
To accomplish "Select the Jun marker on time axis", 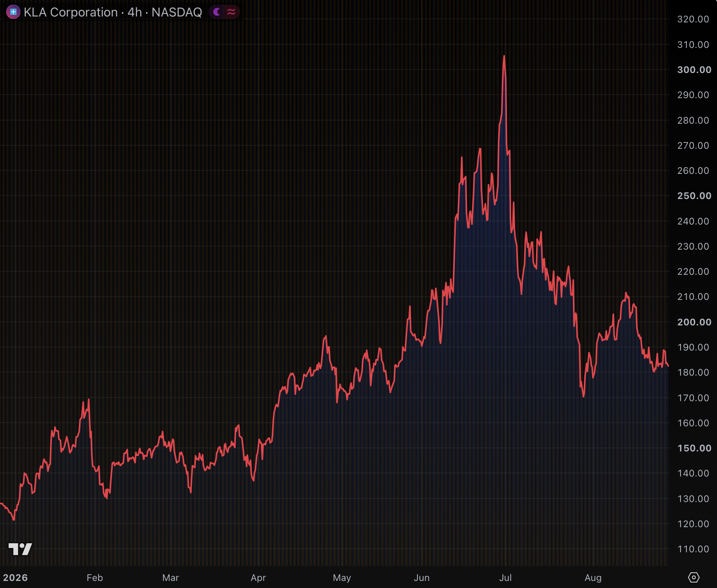I will (422, 578).
